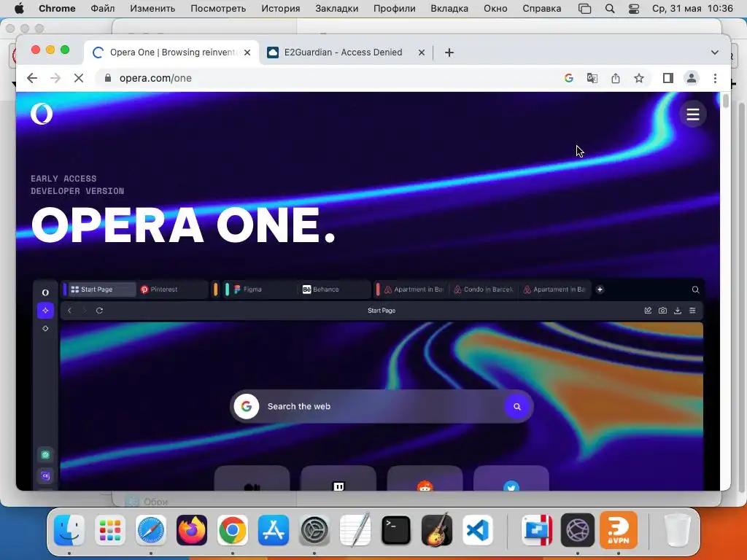Click the edit icon in mockup toolbar
747x560 pixels.
pyautogui.click(x=648, y=311)
